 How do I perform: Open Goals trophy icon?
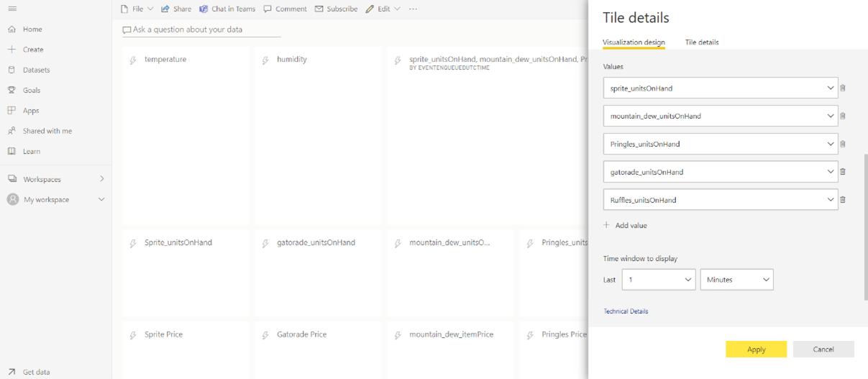coord(12,91)
